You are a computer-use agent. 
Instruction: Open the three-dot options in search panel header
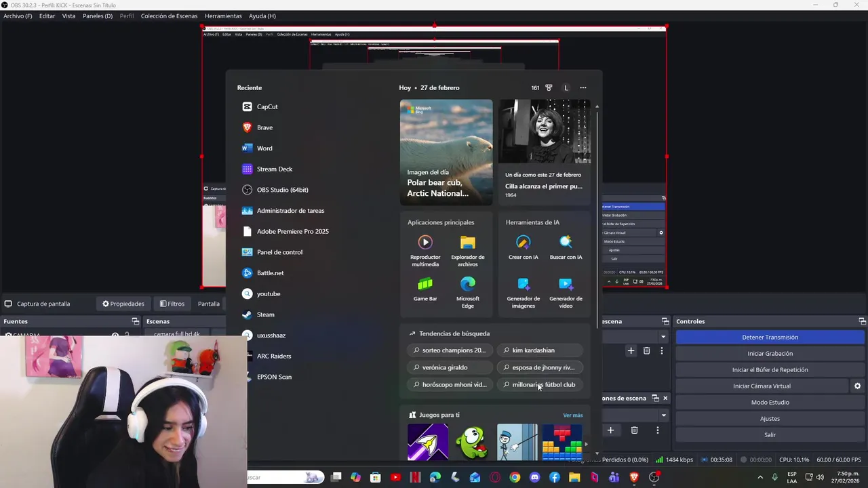[583, 87]
